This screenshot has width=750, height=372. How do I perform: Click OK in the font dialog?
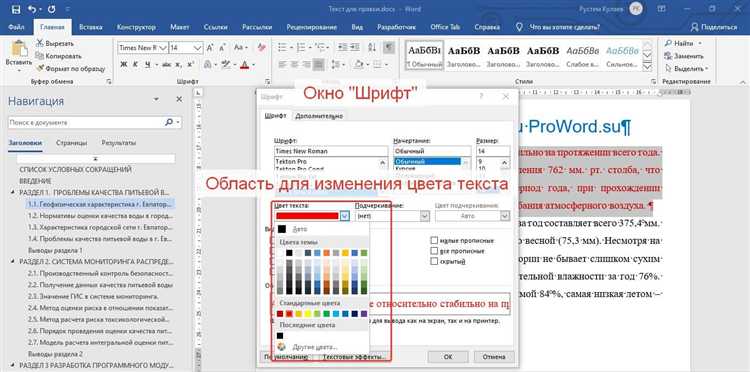tap(448, 357)
